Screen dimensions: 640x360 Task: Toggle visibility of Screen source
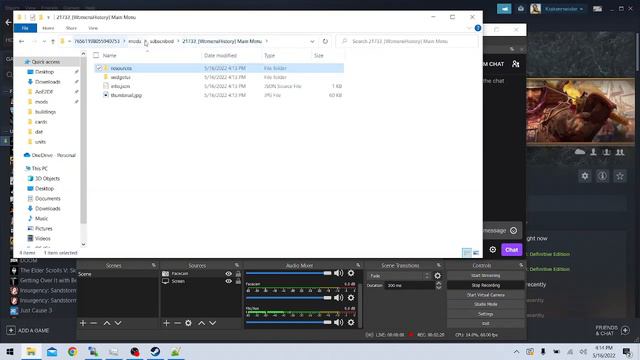click(x=229, y=281)
